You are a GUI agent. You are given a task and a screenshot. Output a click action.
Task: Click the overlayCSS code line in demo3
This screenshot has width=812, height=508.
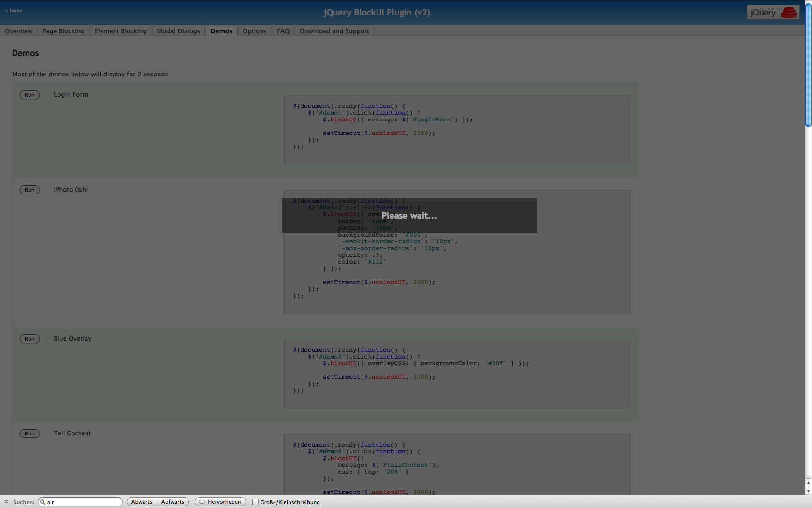click(426, 363)
